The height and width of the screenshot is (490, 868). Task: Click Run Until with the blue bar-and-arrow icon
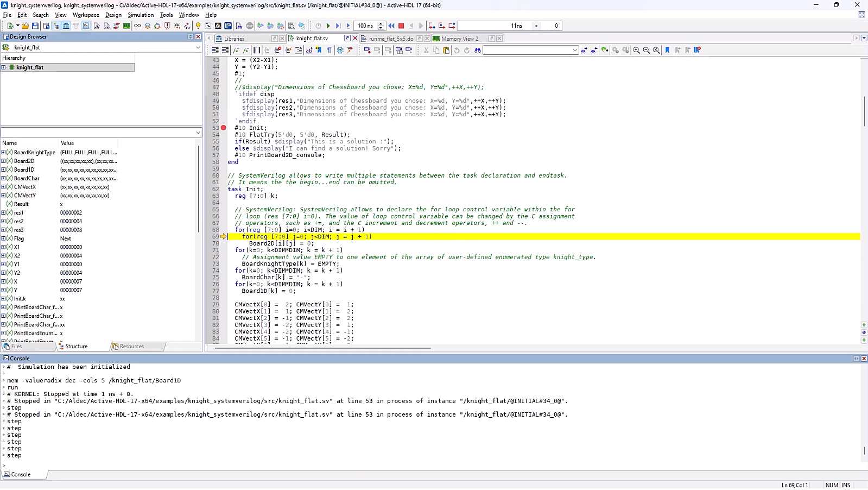click(338, 26)
